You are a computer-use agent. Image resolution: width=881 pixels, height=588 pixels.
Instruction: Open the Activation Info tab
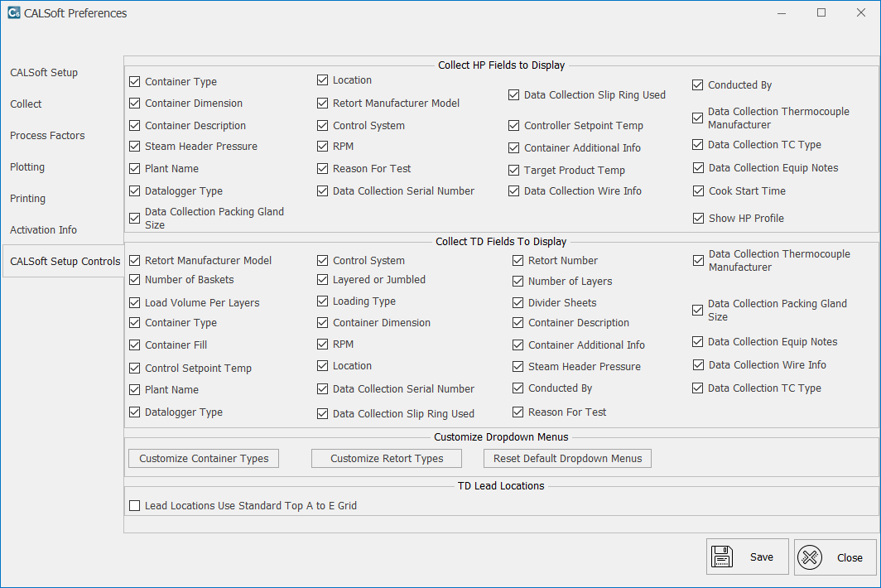[x=43, y=230]
